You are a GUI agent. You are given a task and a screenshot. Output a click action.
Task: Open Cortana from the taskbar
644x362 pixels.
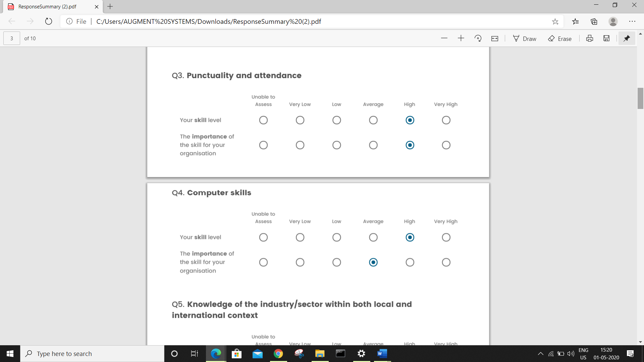click(174, 354)
